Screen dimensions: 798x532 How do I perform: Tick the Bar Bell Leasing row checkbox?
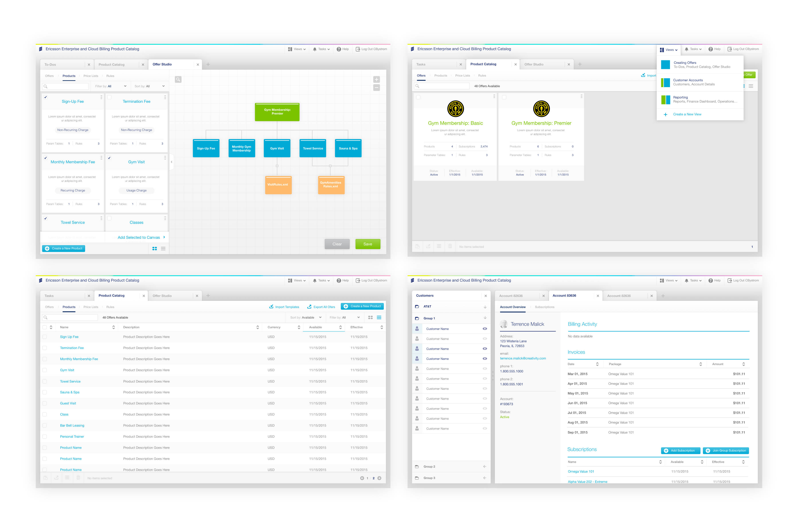tap(45, 425)
